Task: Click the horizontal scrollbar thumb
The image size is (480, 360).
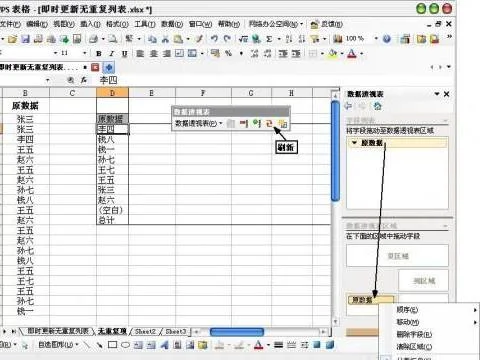Action: pos(237,332)
